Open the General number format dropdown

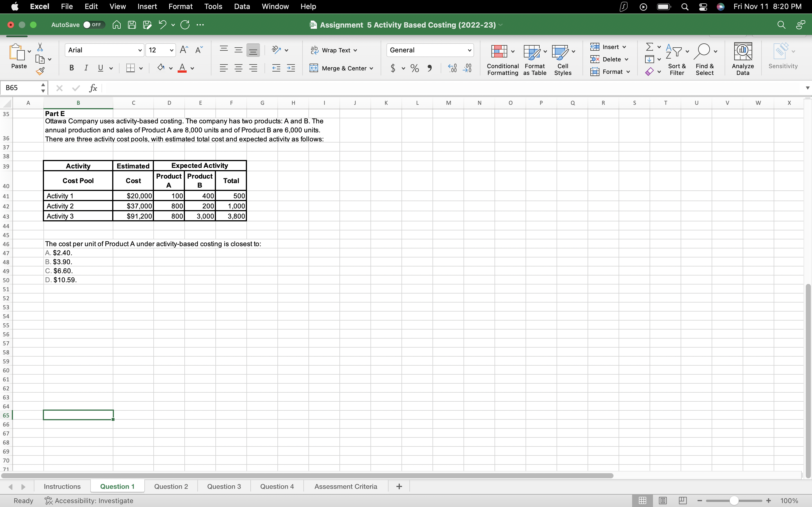[x=469, y=50]
